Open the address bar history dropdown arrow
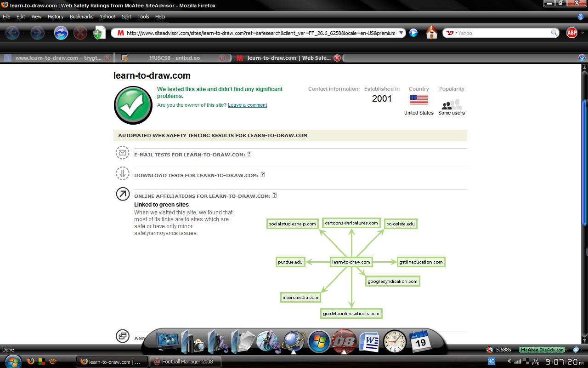Viewport: 588px width, 368px height. pyautogui.click(x=401, y=33)
